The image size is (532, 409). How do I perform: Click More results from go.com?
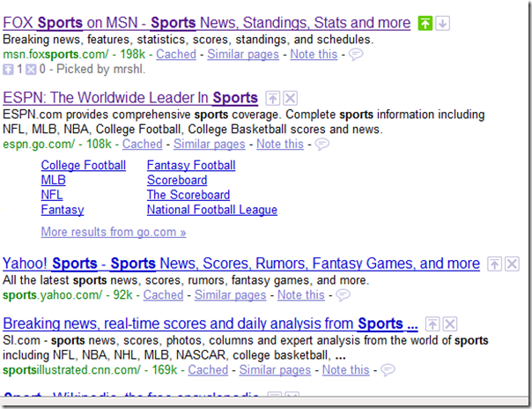coord(114,232)
